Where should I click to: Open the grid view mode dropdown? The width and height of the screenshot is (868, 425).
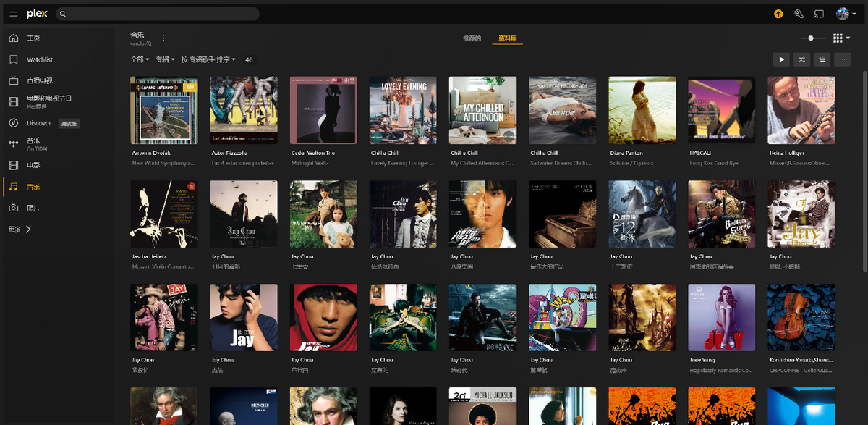pos(841,38)
